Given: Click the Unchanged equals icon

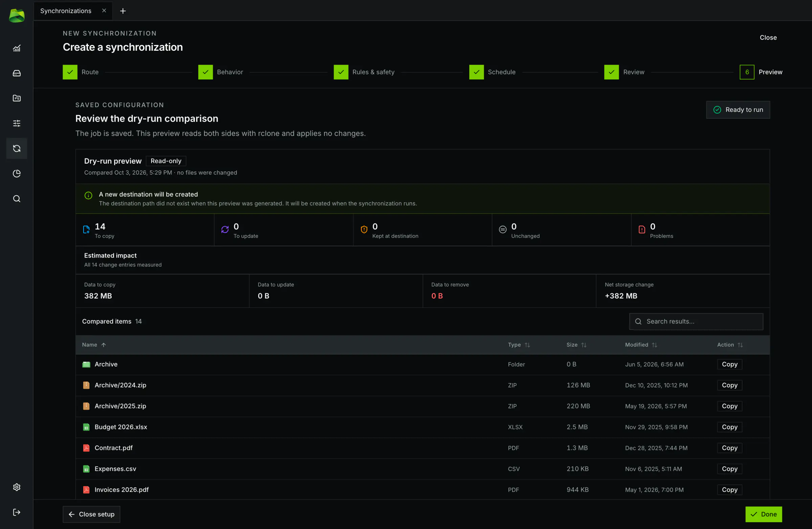Looking at the screenshot, I should [x=502, y=230].
